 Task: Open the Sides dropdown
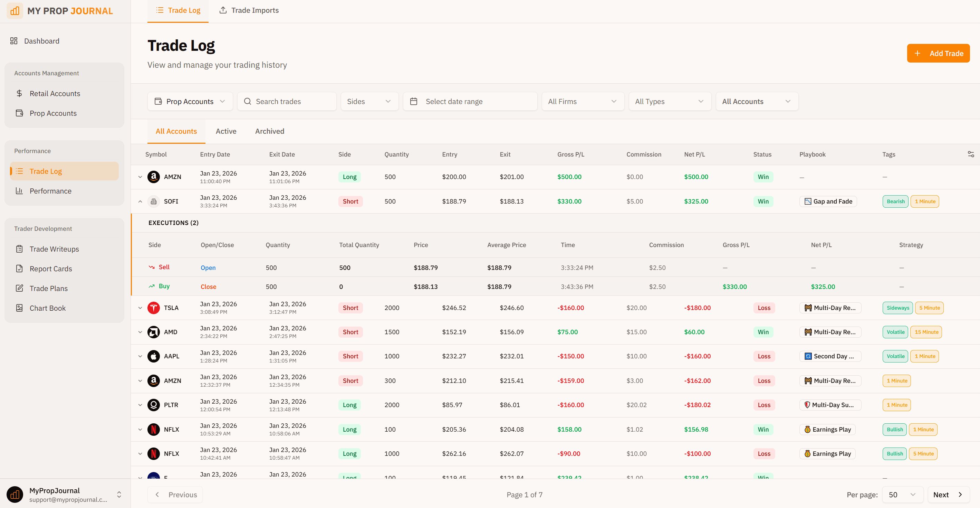click(369, 101)
